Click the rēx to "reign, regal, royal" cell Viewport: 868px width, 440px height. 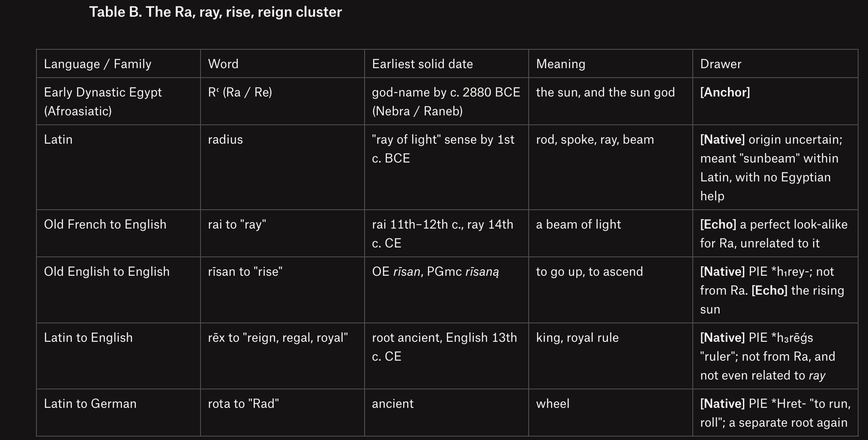click(x=283, y=356)
